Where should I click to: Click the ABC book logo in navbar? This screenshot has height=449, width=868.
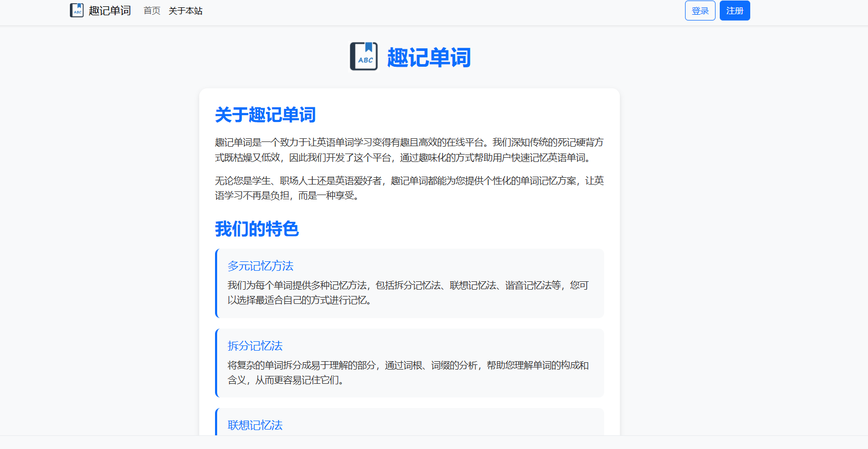click(77, 11)
